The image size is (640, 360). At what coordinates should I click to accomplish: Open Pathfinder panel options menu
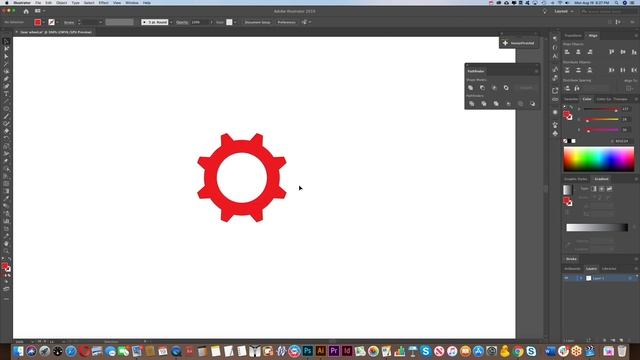point(536,71)
